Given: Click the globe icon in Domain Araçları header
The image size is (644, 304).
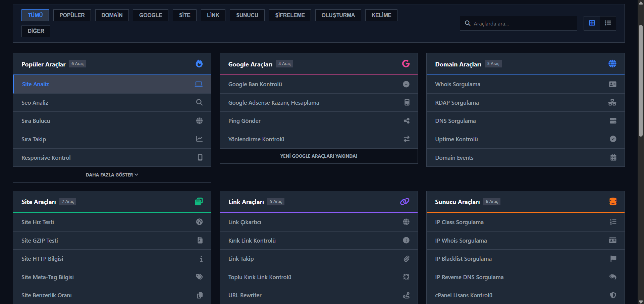Looking at the screenshot, I should click(x=612, y=64).
